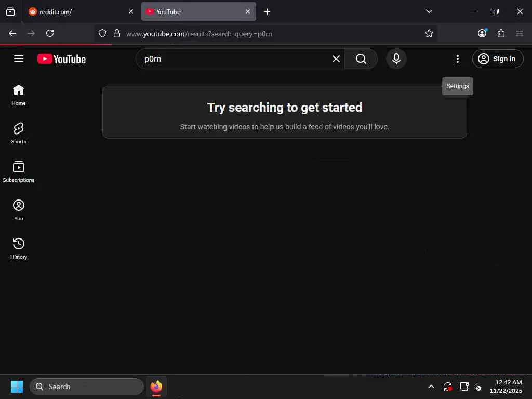Open the You section in sidebar
This screenshot has height=399, width=532.
19,210
